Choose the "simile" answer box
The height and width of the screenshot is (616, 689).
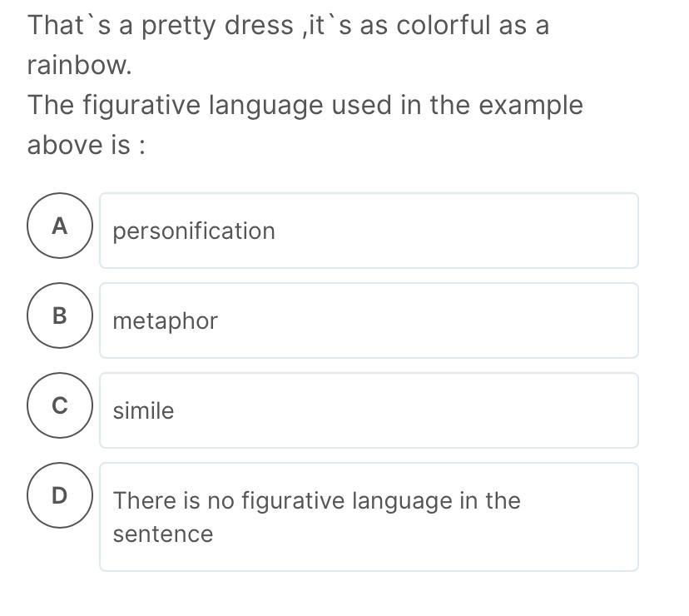[x=369, y=410]
